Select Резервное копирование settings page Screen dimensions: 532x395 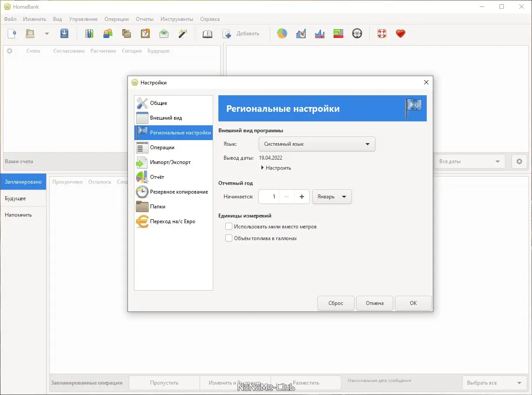174,192
